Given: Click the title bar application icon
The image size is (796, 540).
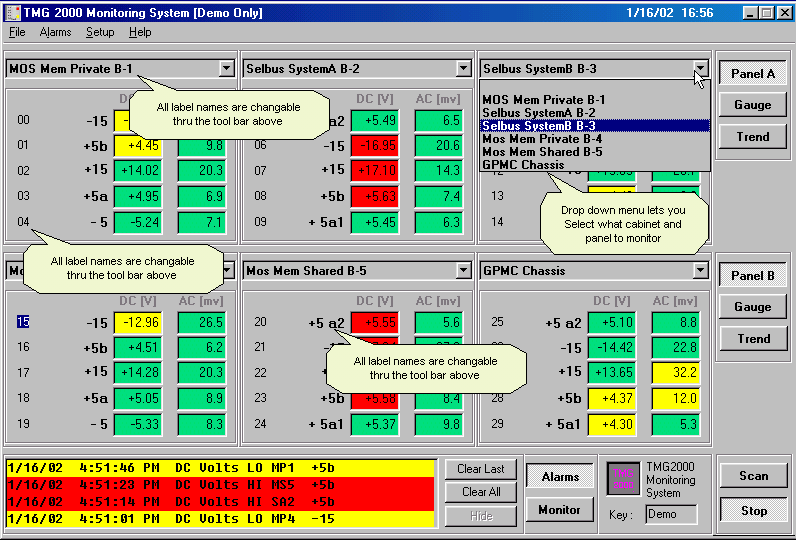Looking at the screenshot, I should (x=11, y=12).
